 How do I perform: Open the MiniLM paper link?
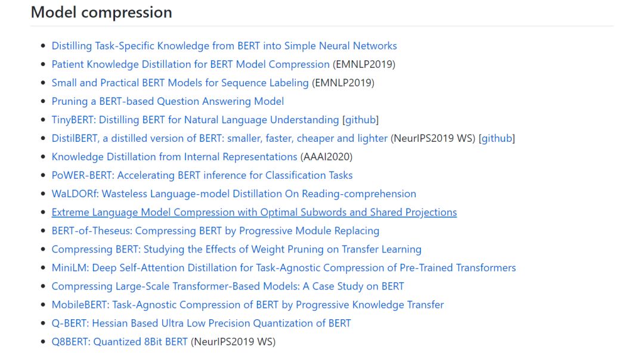pyautogui.click(x=283, y=267)
